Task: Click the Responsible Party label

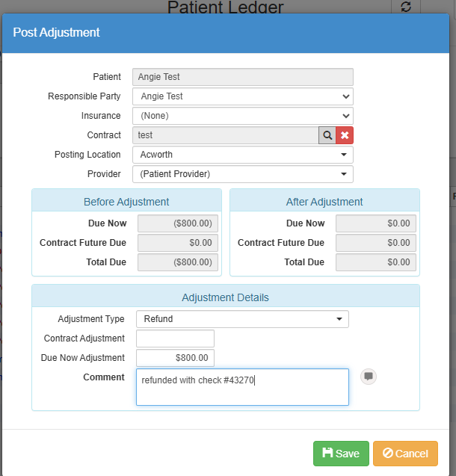Action: pos(84,96)
